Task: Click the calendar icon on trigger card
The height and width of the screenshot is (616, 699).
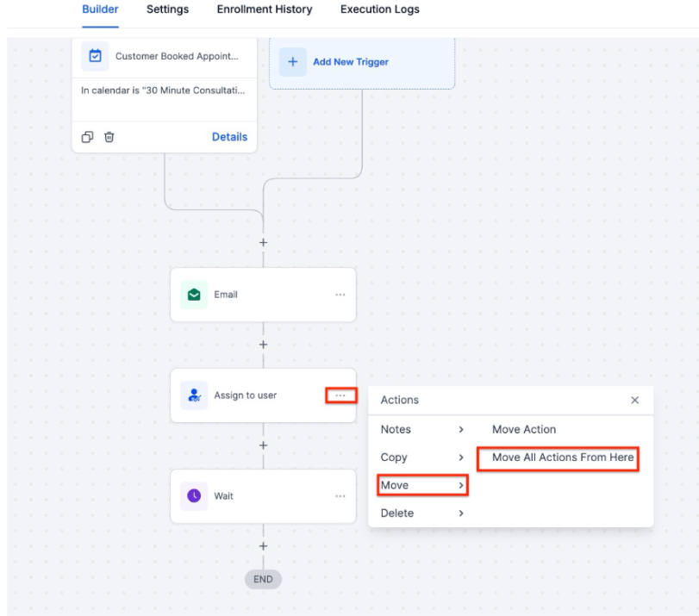Action: [x=96, y=56]
